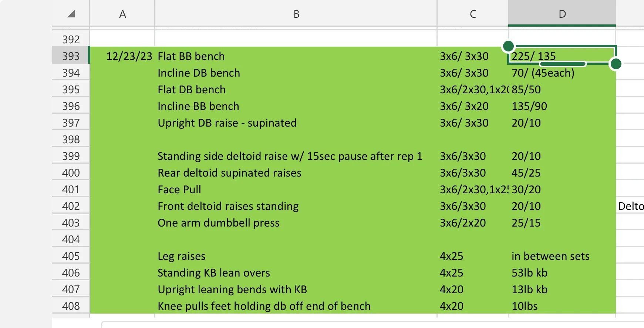This screenshot has width=644, height=328.
Task: Select column B header
Action: pyautogui.click(x=296, y=14)
